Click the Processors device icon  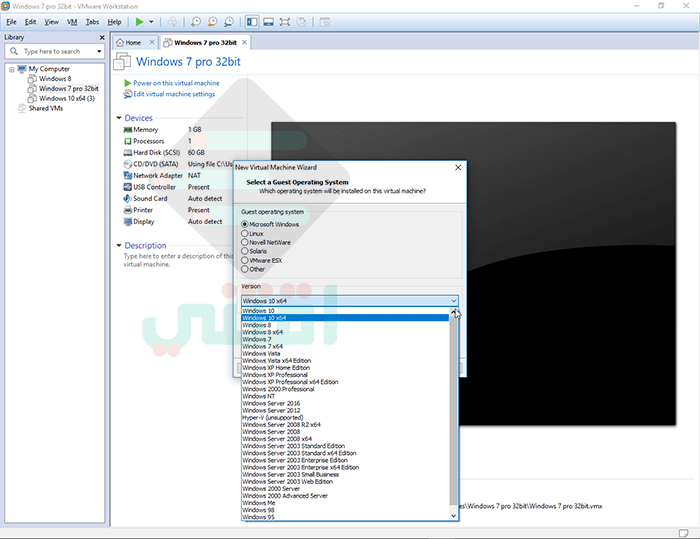128,141
